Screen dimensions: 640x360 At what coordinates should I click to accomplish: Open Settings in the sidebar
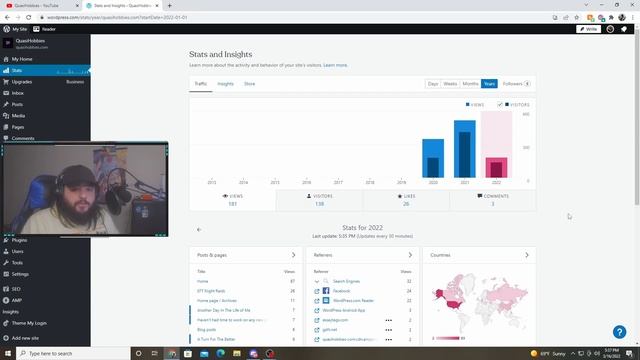(x=45, y=274)
